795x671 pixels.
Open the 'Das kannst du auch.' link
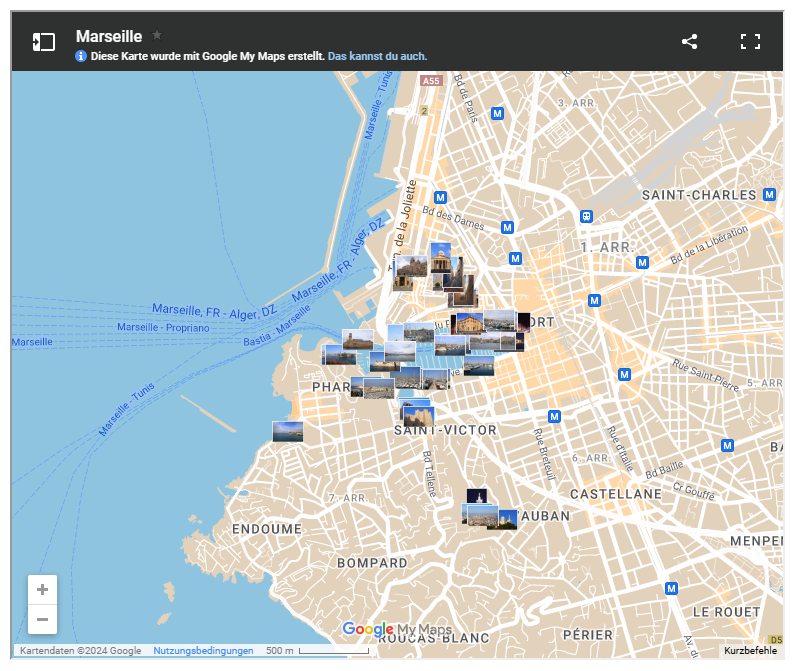tap(377, 57)
